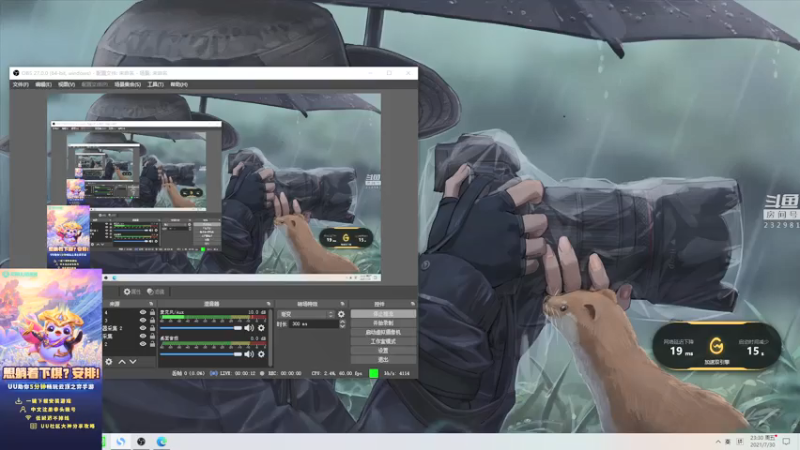Hide bottom source named 2 via eye

pyautogui.click(x=143, y=344)
